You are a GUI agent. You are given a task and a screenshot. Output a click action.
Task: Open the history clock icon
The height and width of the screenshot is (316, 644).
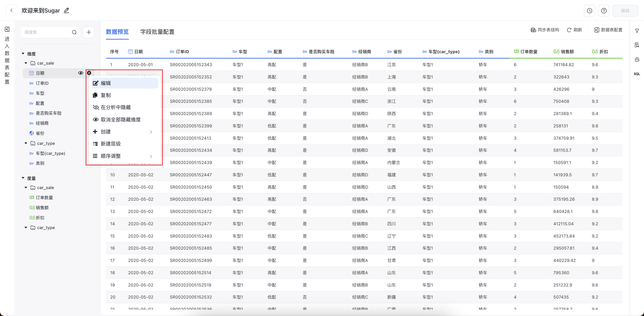tap(589, 11)
